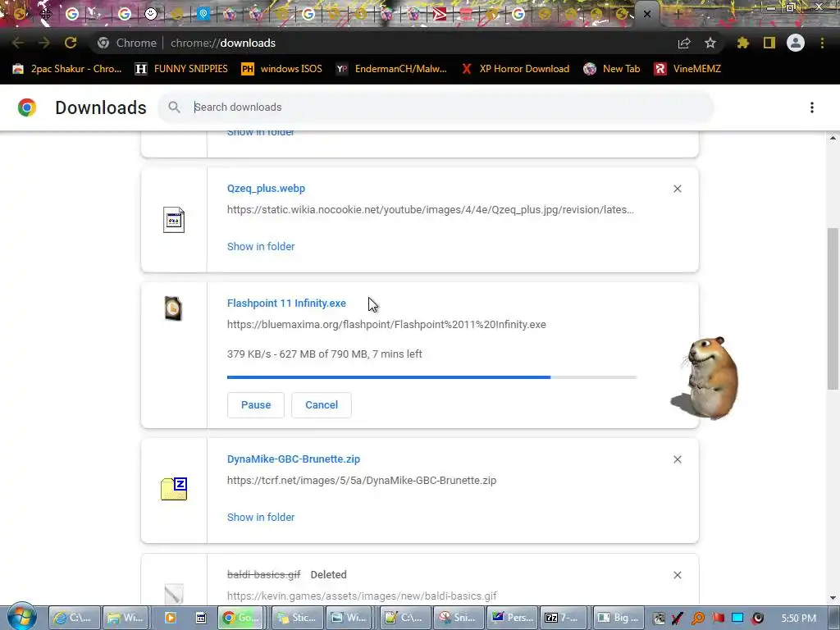The width and height of the screenshot is (840, 630).
Task: Open the profile avatar menu
Action: coord(796,43)
